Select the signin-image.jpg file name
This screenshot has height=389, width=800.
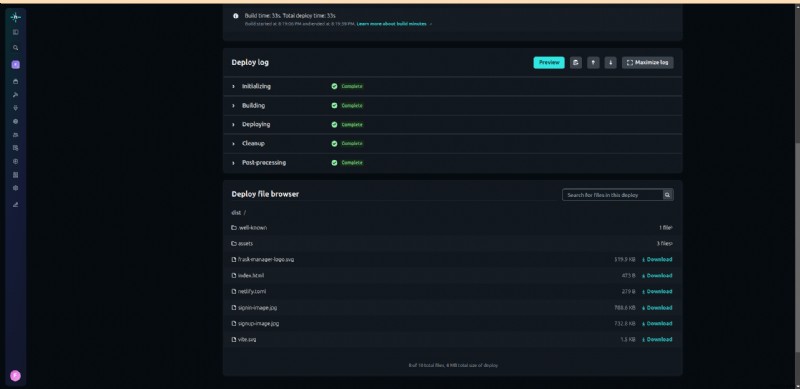[x=258, y=308]
